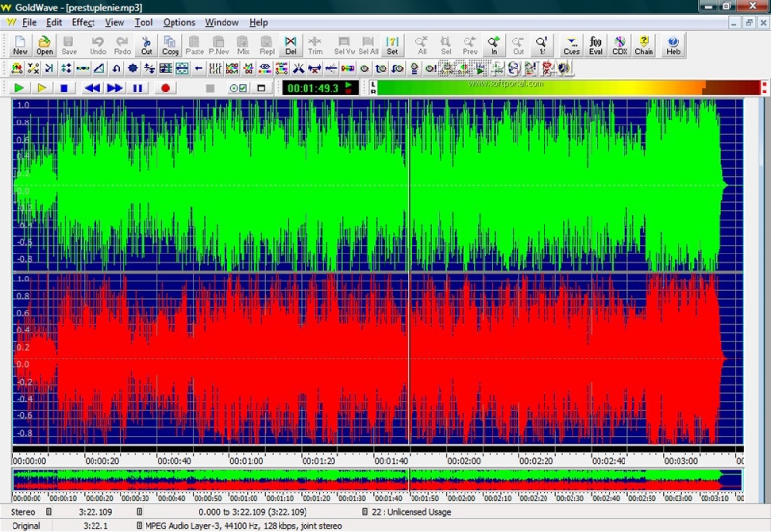771x532 pixels.
Task: Start recording with the red Record button
Action: click(x=165, y=88)
